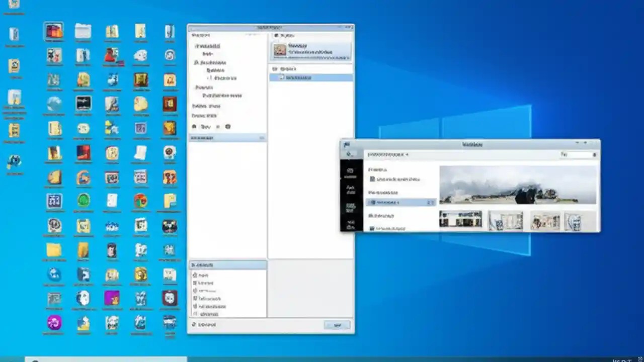Open the first thumbnail in the image strip
The width and height of the screenshot is (644, 362).
tap(460, 220)
